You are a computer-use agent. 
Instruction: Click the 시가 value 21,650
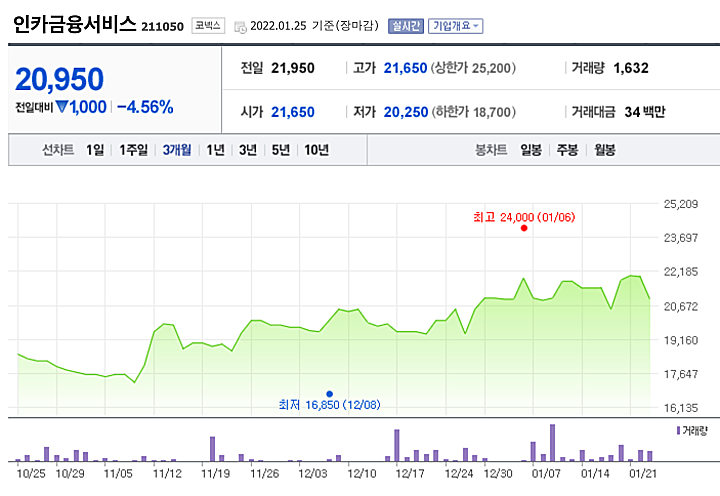click(293, 112)
